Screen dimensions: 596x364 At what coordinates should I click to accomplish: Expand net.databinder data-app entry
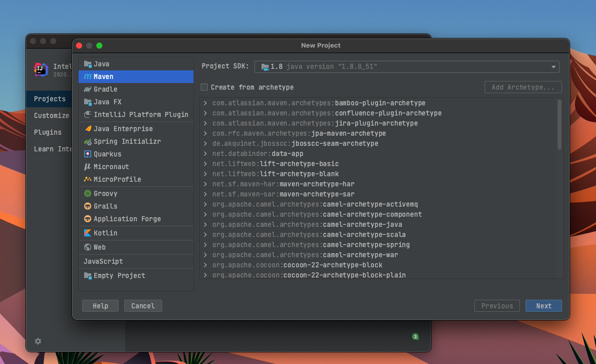click(205, 154)
